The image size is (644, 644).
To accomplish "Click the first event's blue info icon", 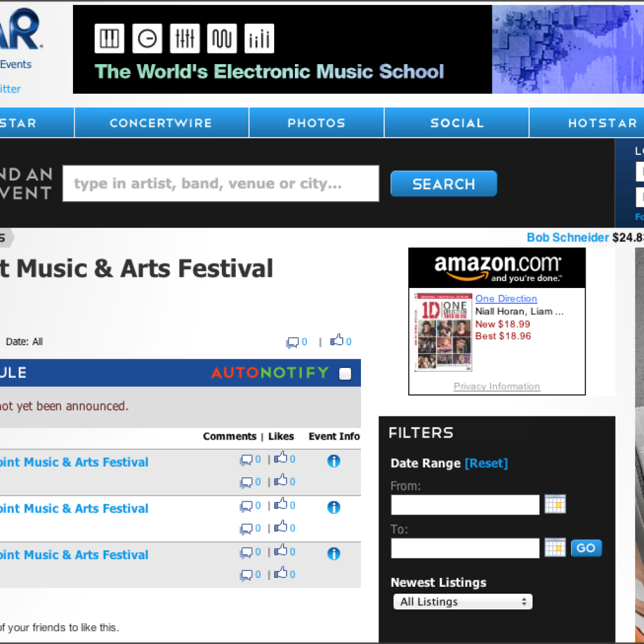I will point(334,461).
